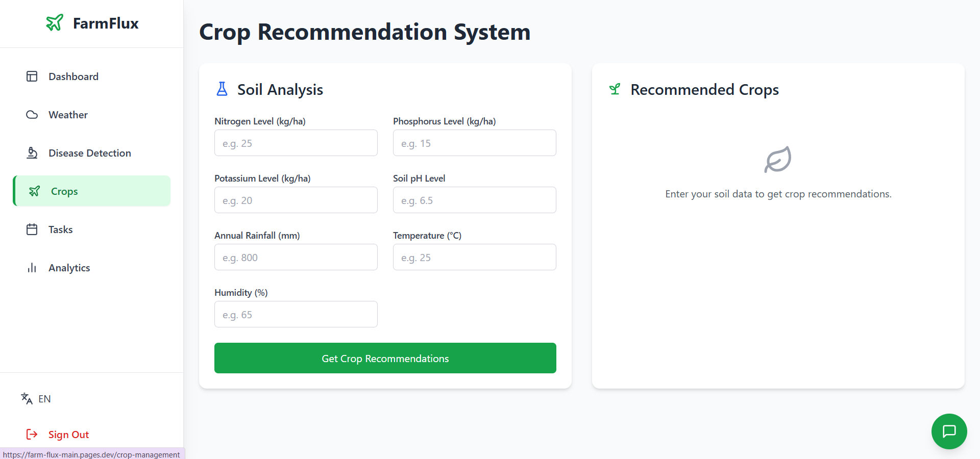The image size is (980, 459).
Task: Select the Phosphorus Level input field
Action: click(474, 143)
